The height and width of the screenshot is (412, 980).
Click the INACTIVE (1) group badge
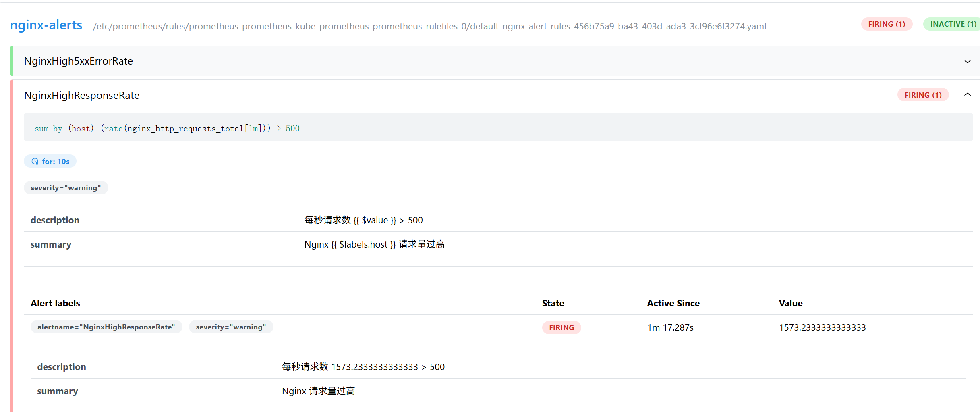pyautogui.click(x=953, y=24)
